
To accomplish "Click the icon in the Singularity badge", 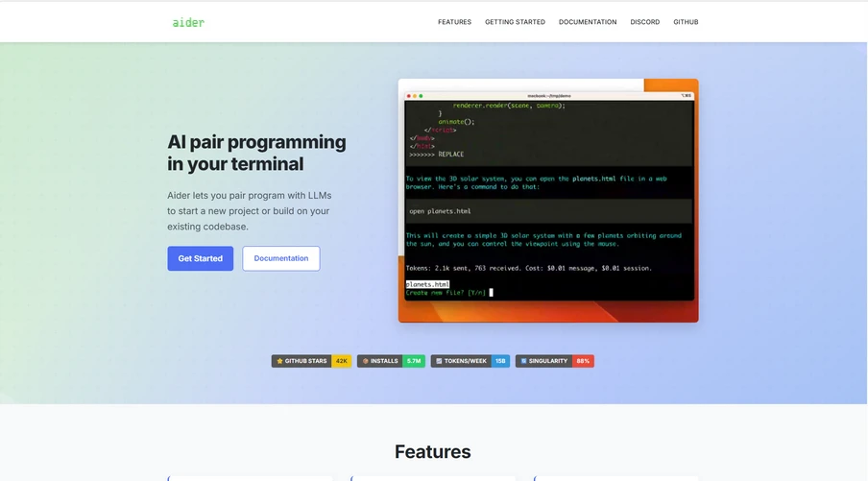I will tap(523, 361).
